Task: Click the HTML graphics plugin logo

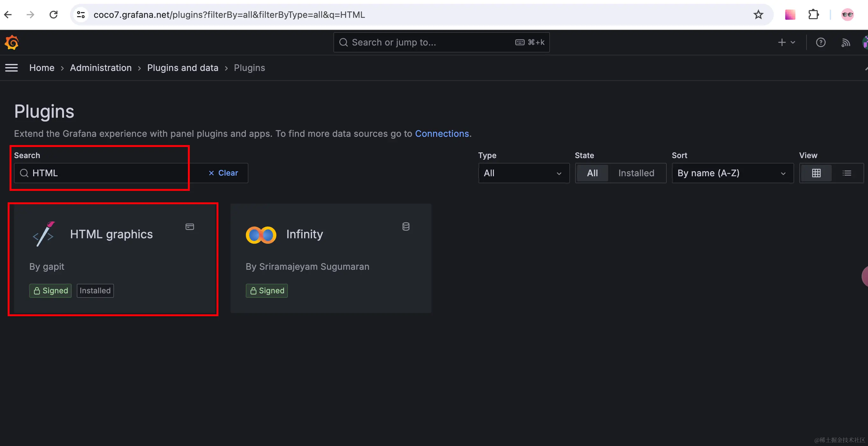Action: [44, 234]
